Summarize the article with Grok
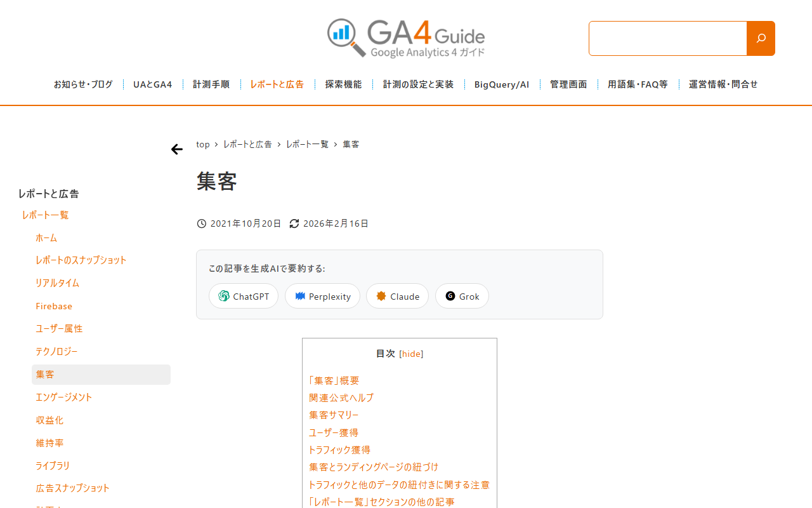Viewport: 812px width, 508px height. [462, 296]
